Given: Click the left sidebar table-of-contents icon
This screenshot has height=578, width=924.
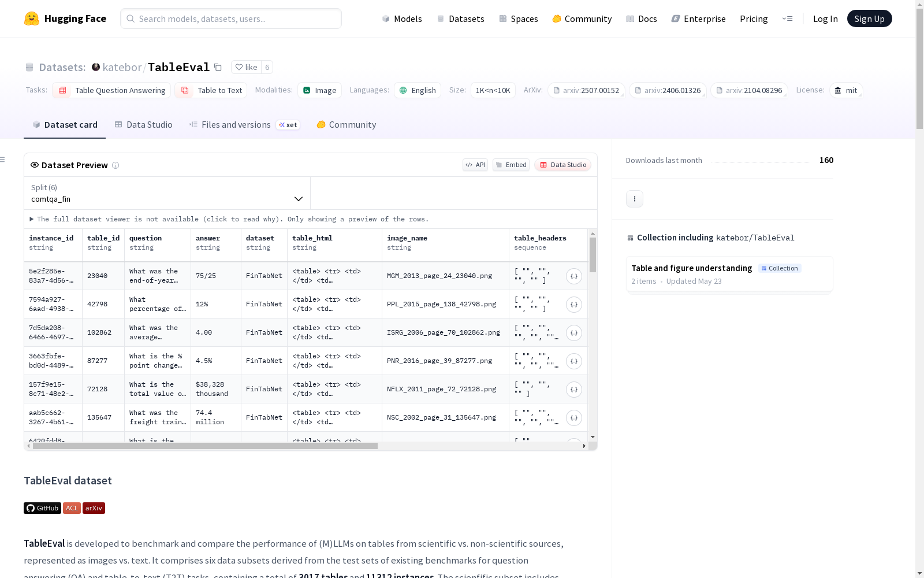Looking at the screenshot, I should point(3,160).
